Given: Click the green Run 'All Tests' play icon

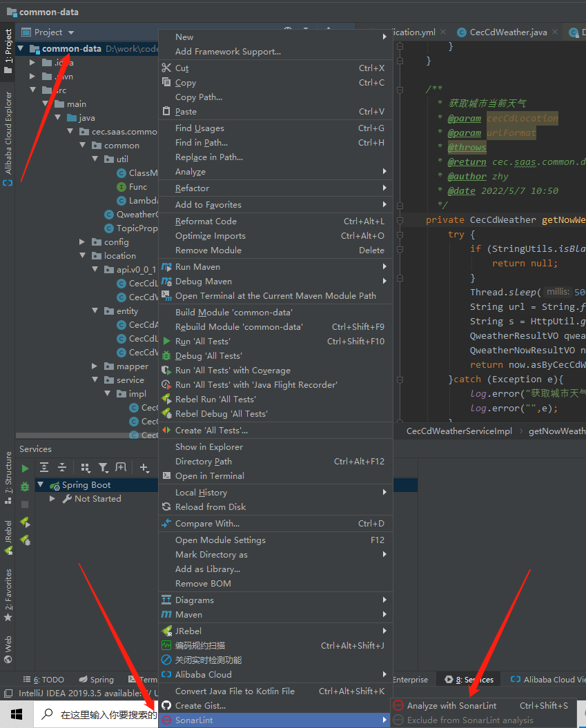Looking at the screenshot, I should (x=166, y=342).
